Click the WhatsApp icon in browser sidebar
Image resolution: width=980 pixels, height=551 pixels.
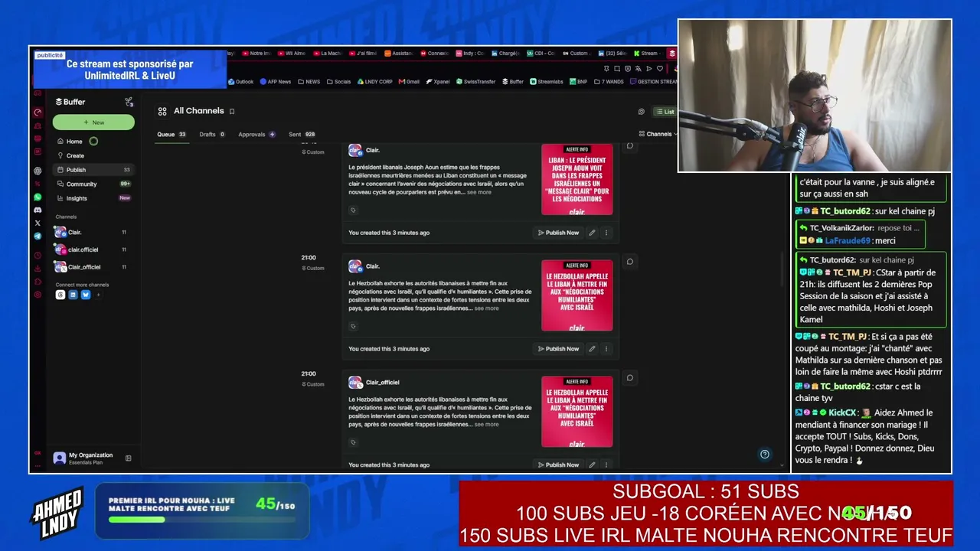coord(38,197)
